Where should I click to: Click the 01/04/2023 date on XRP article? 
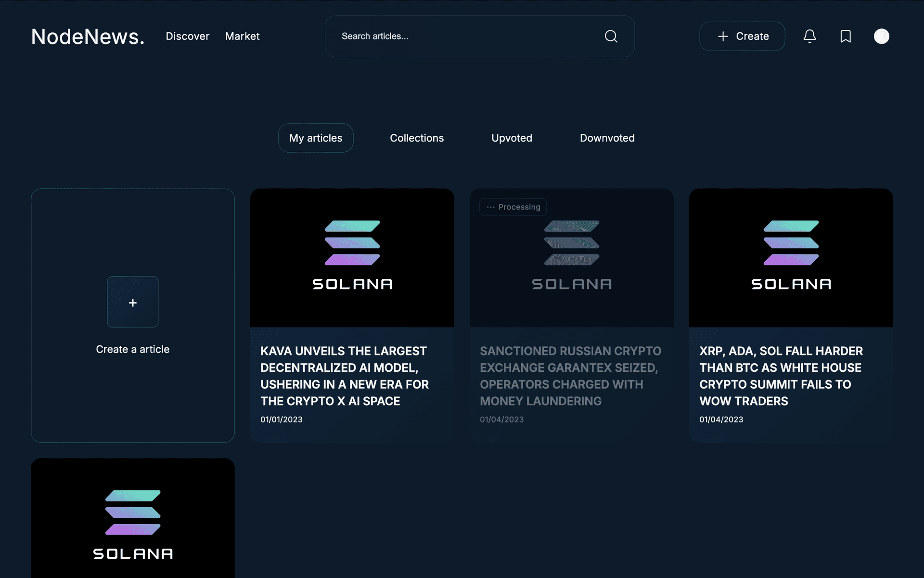click(x=721, y=420)
